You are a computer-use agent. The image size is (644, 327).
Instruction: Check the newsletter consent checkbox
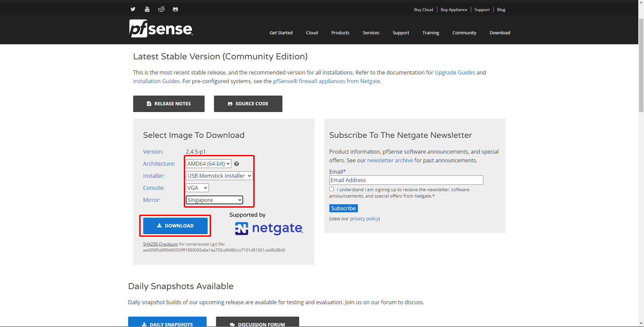[x=331, y=189]
